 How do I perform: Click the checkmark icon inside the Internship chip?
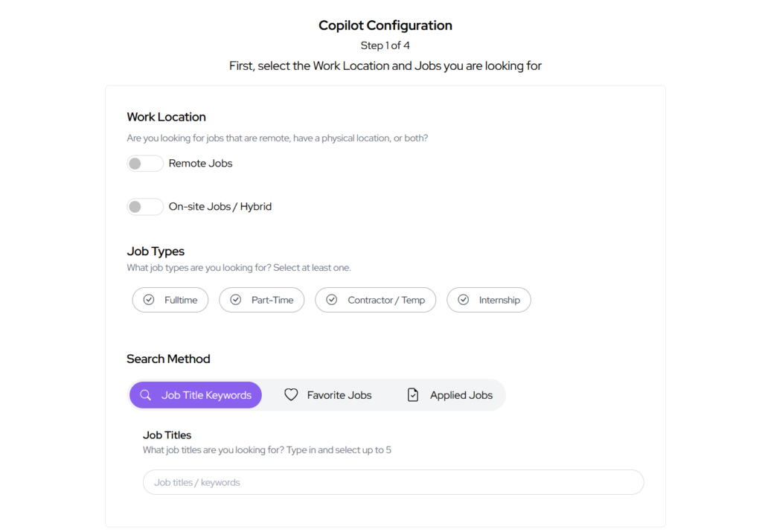[464, 299]
